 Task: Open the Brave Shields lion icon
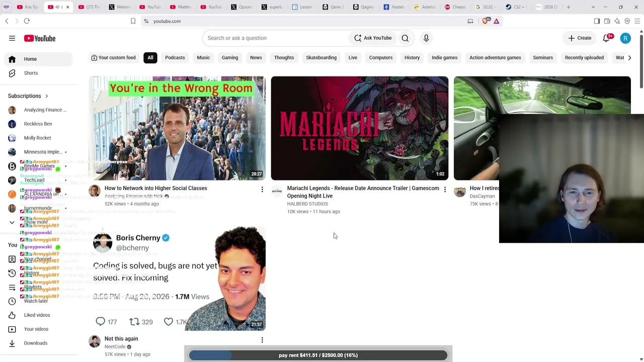[x=486, y=21]
